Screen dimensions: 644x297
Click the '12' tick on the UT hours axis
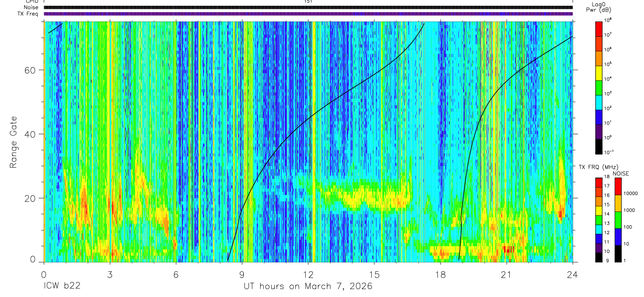click(x=308, y=274)
